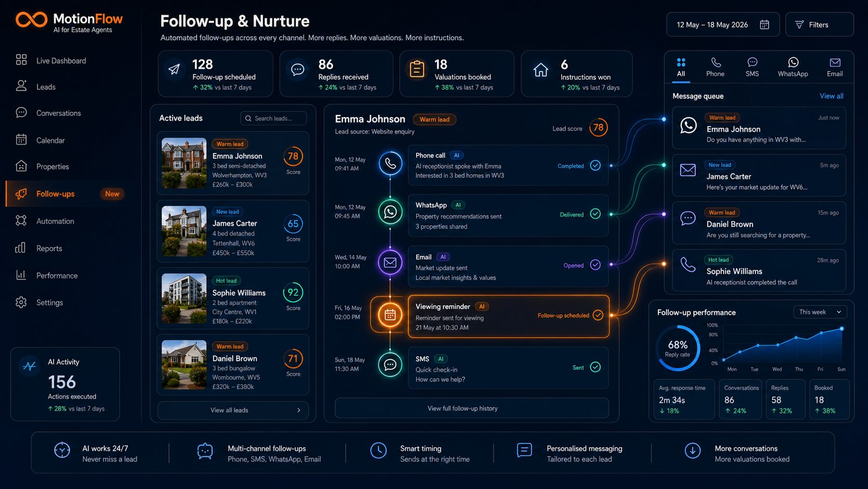Switch to the Phone tab

point(715,67)
